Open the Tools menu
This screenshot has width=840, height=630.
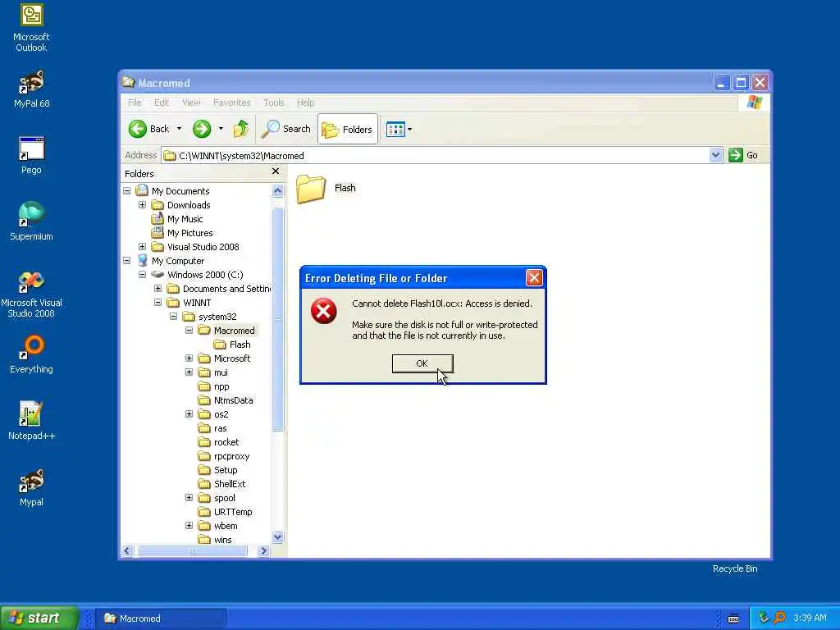tap(274, 103)
